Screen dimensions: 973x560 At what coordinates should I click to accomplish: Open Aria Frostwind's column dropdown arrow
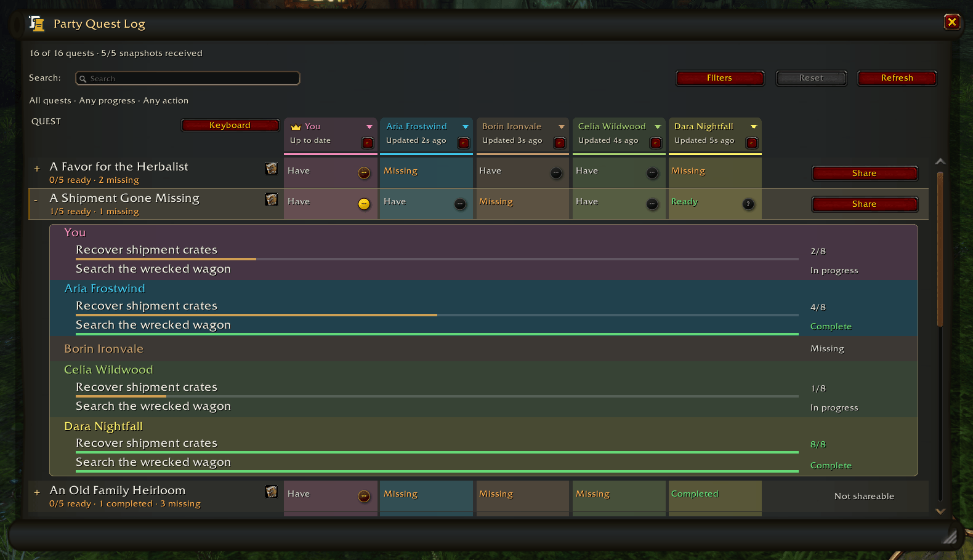(x=466, y=127)
